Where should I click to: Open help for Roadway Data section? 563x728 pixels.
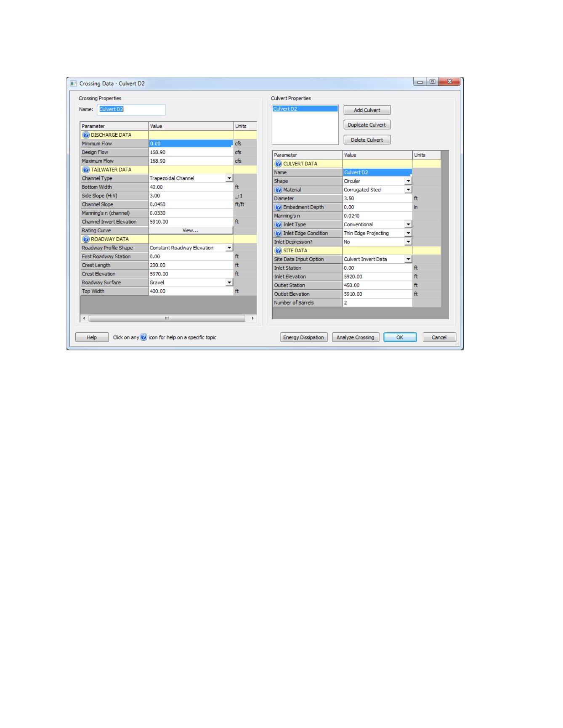tap(86, 239)
